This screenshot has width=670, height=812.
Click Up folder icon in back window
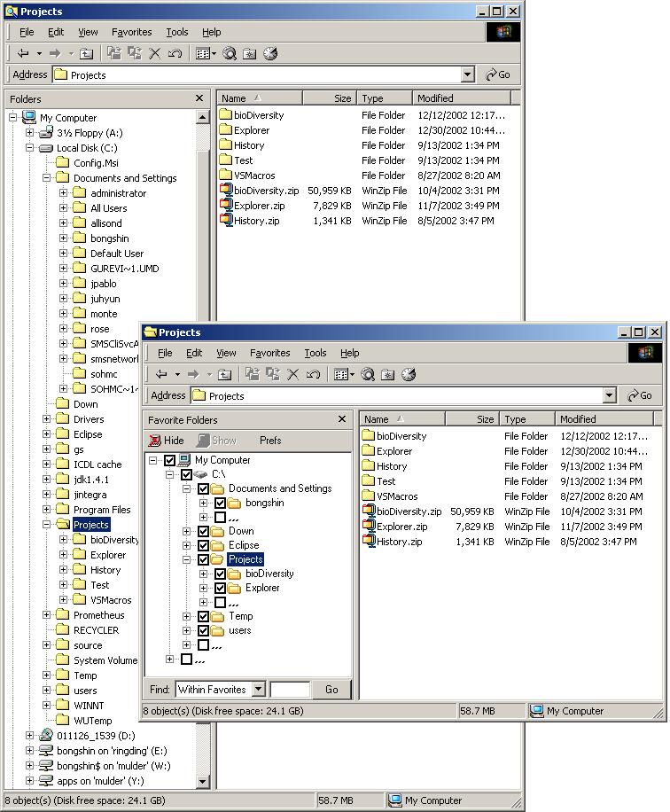coord(87,53)
